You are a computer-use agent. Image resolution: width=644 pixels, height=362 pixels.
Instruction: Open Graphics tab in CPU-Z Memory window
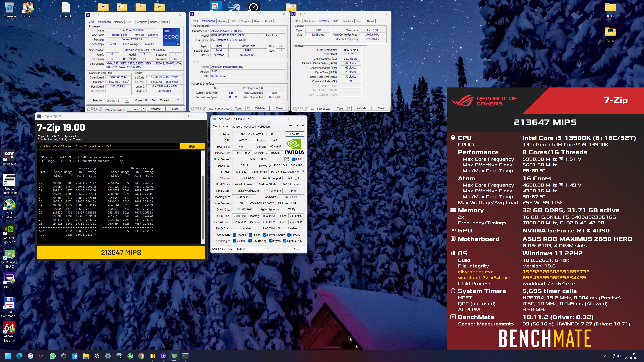click(x=347, y=21)
